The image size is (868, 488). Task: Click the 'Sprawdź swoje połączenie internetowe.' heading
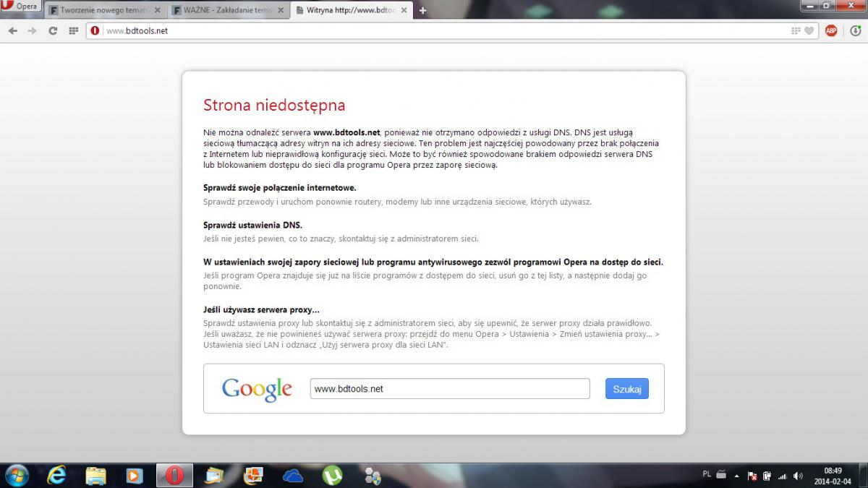(x=280, y=188)
